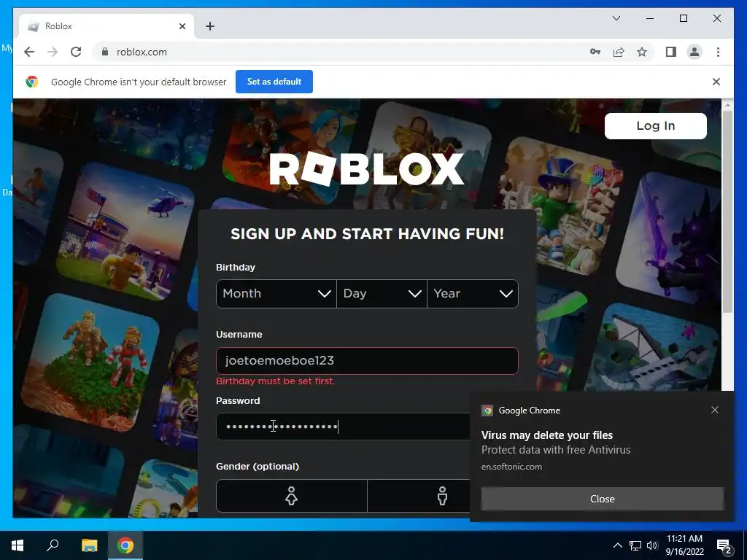Open the Chrome three-dot menu

[718, 52]
